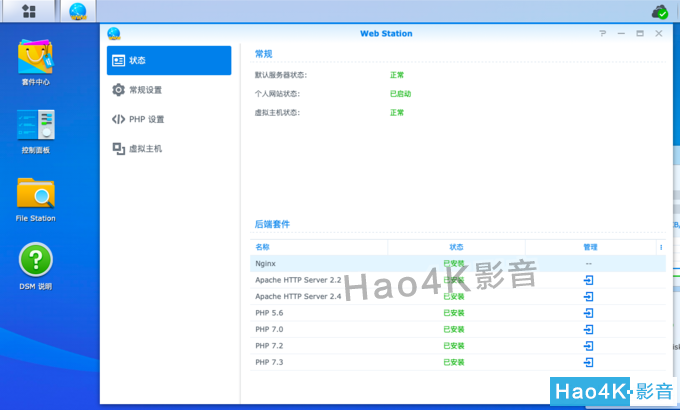
Task: Sort by the 状态 column header
Action: pos(456,247)
